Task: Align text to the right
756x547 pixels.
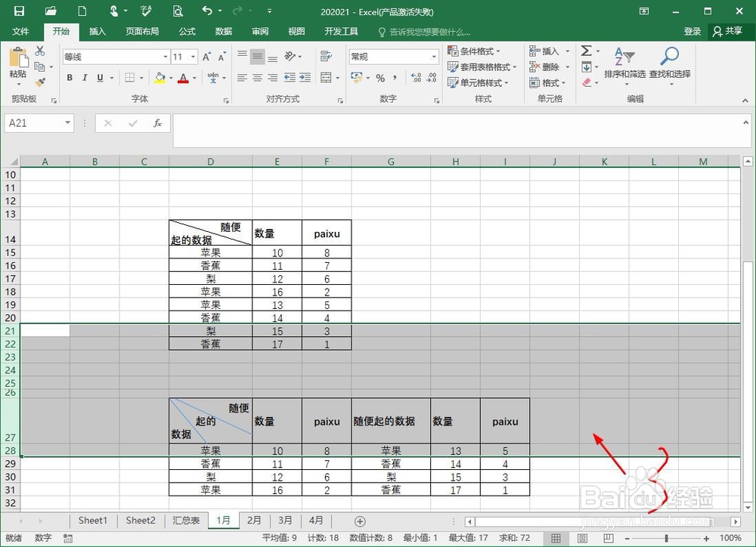Action: (x=272, y=78)
